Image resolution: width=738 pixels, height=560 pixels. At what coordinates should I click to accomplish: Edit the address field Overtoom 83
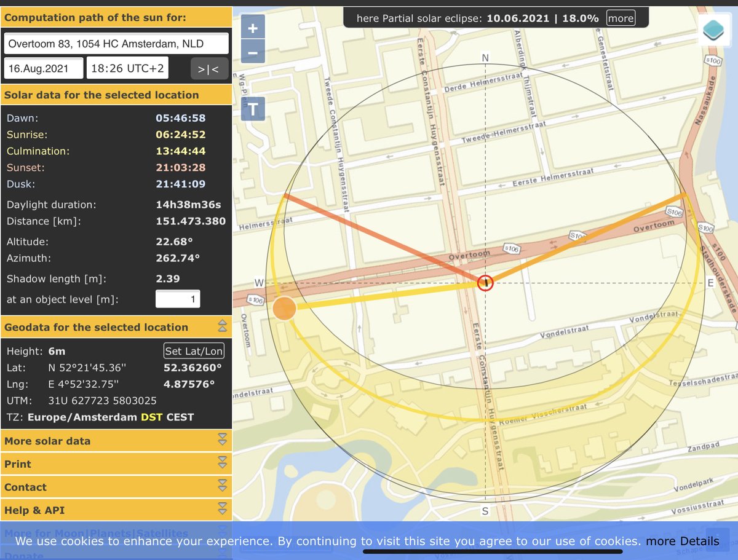[116, 44]
